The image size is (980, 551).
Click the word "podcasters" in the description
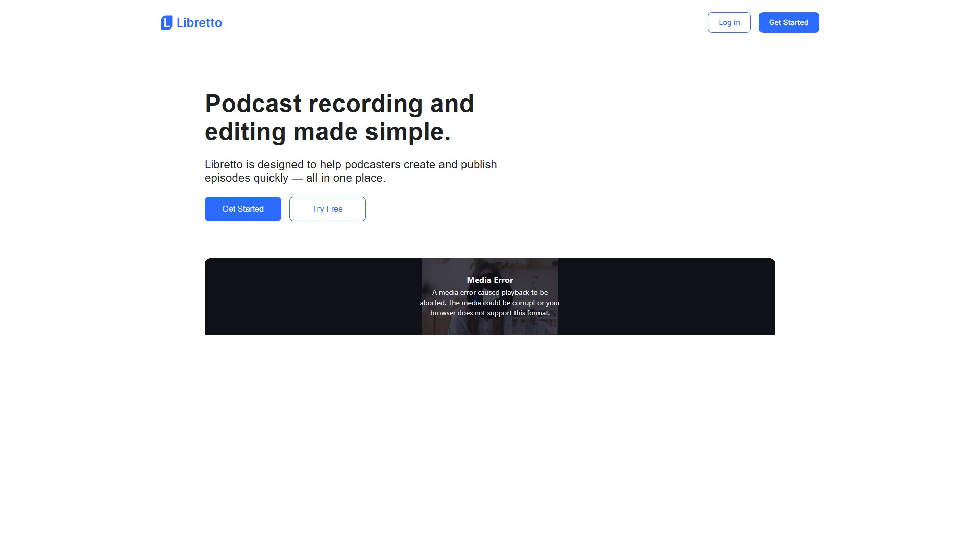coord(373,165)
